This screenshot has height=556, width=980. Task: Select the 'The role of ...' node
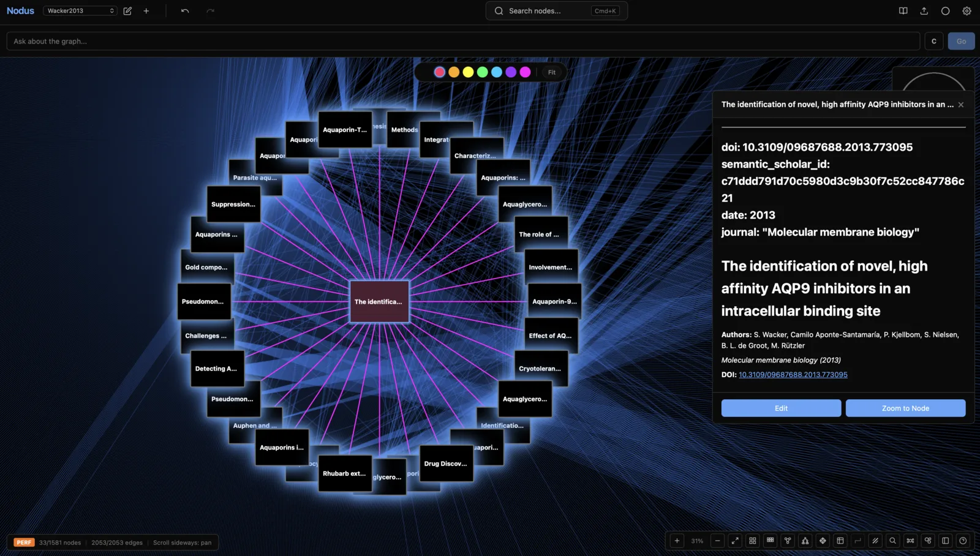click(x=541, y=234)
